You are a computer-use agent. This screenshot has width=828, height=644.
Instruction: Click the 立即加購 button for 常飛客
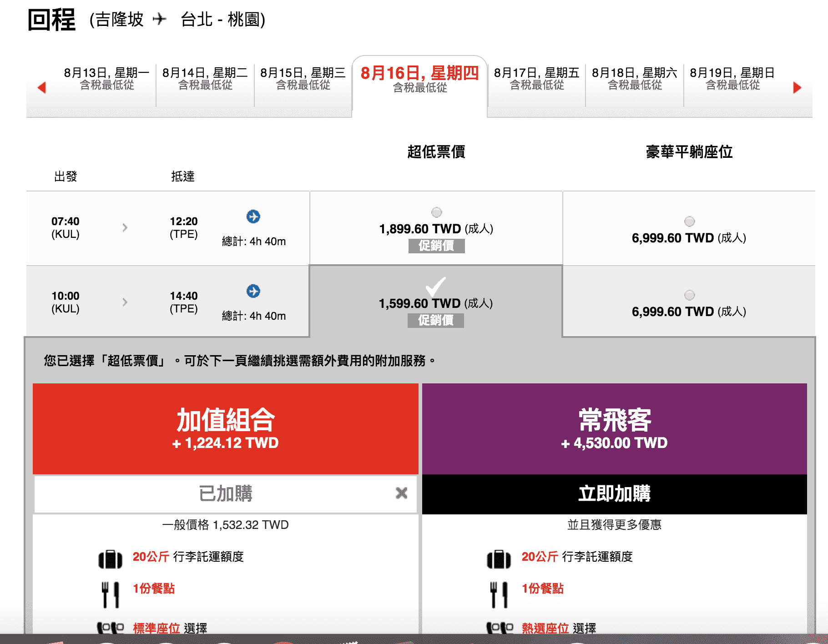point(615,494)
